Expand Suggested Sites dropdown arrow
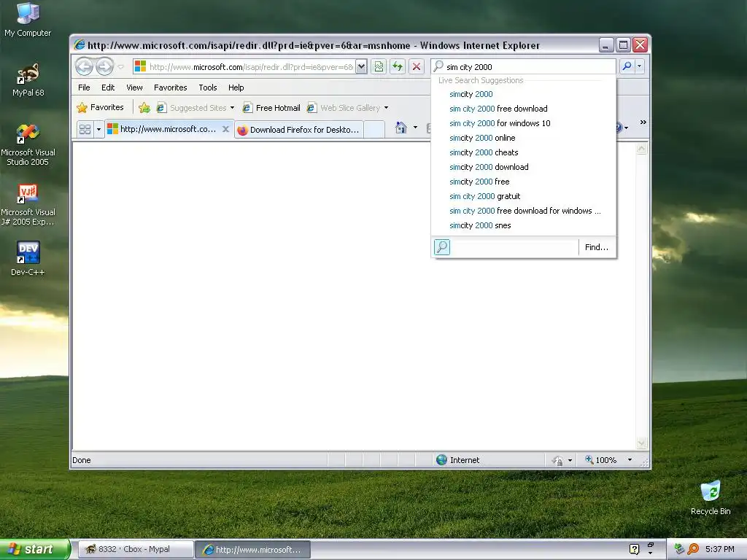 click(233, 108)
